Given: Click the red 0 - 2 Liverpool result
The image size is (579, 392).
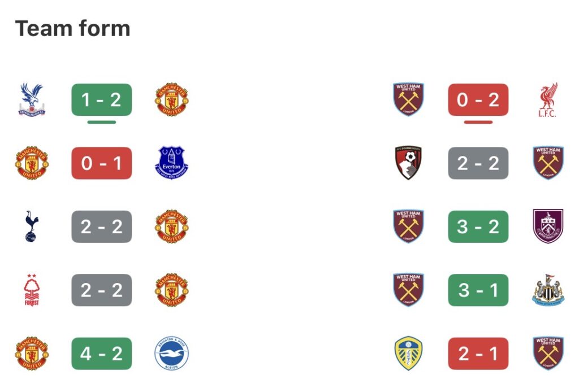Looking at the screenshot, I should click(x=478, y=99).
